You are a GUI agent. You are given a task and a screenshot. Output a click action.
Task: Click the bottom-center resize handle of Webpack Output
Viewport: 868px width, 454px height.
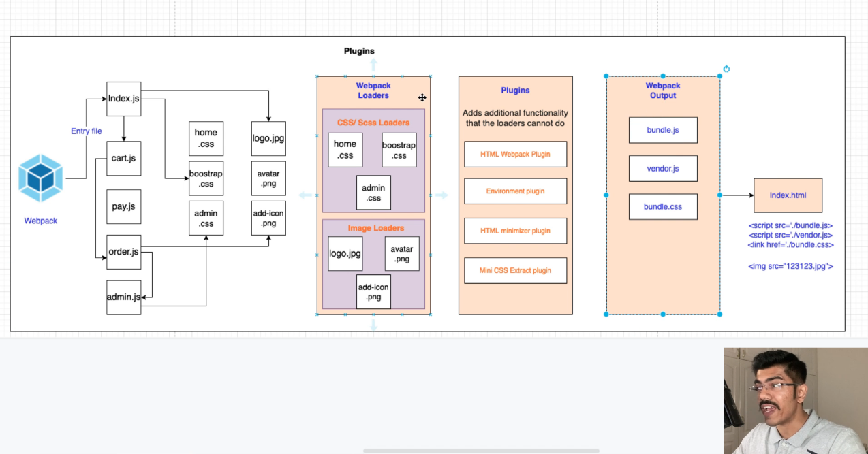[663, 314]
